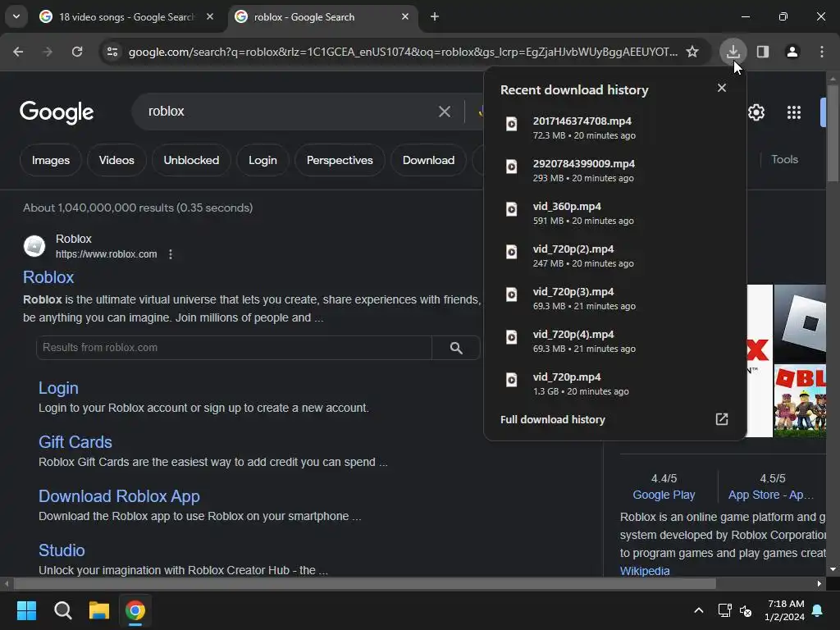This screenshot has height=630, width=840.
Task: View site information icon in address bar
Action: point(112,52)
